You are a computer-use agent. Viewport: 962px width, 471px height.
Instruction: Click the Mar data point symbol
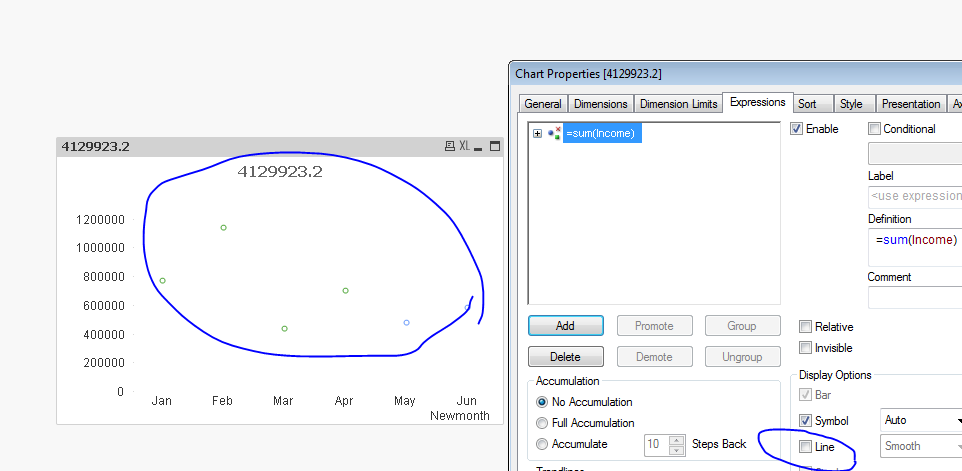click(x=285, y=329)
